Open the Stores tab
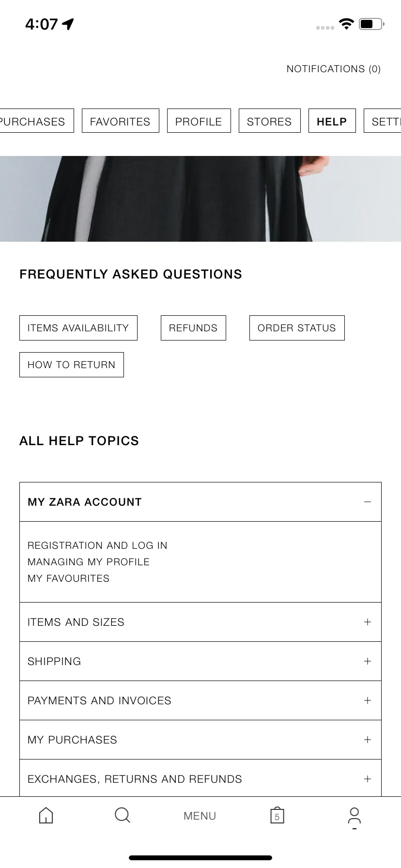The image size is (401, 868). (x=270, y=121)
